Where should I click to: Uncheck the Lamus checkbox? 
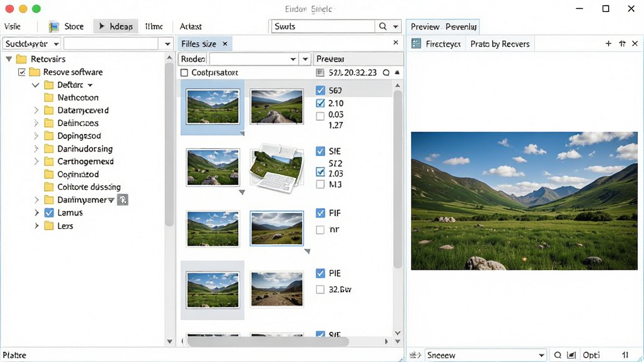coord(49,212)
